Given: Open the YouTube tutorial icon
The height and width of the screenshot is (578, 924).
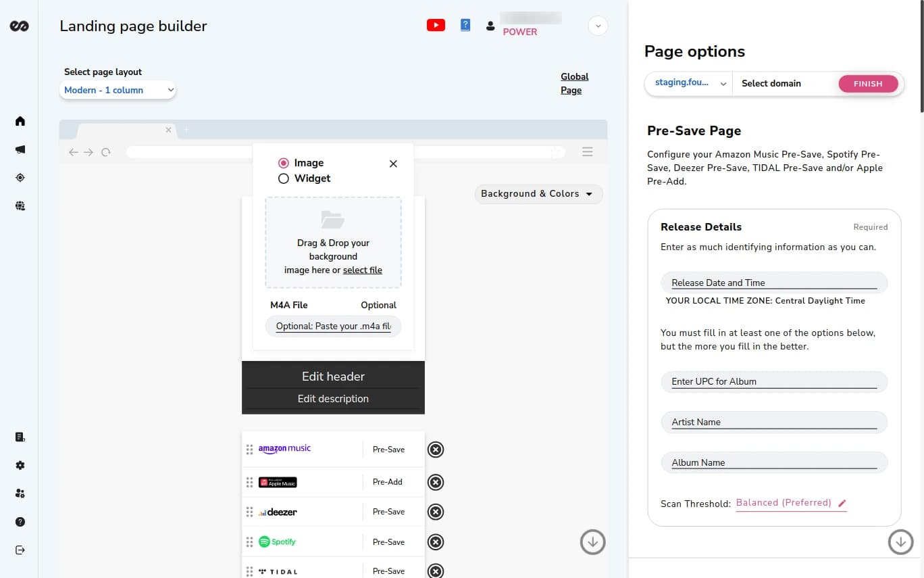Looking at the screenshot, I should click(x=436, y=25).
